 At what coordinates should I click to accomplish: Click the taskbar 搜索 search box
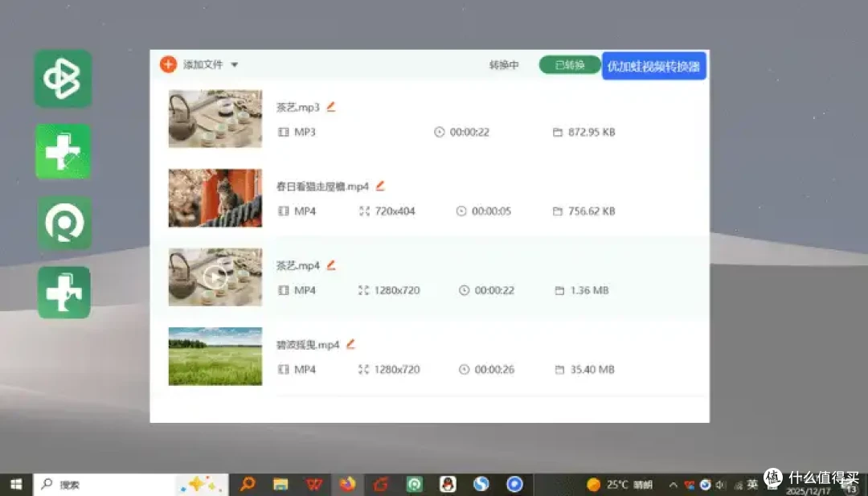(131, 485)
